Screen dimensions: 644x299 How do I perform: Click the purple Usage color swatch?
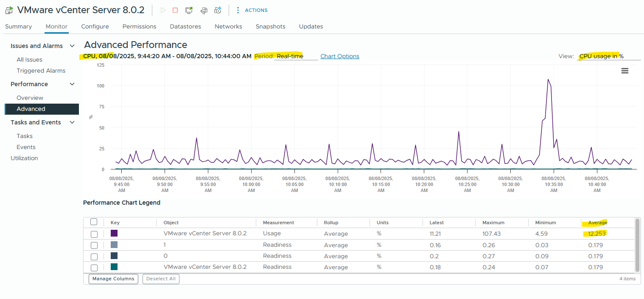coord(114,233)
